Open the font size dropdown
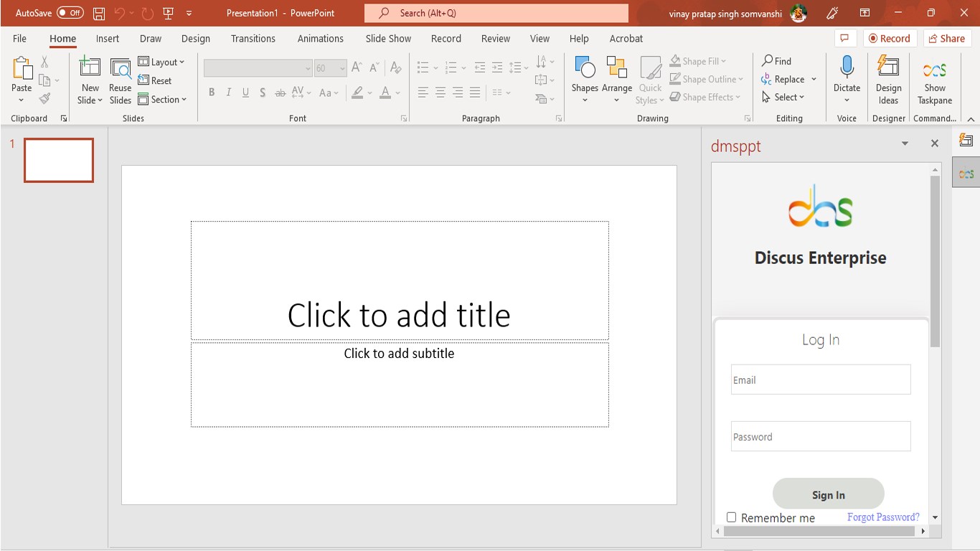980x551 pixels. (342, 68)
